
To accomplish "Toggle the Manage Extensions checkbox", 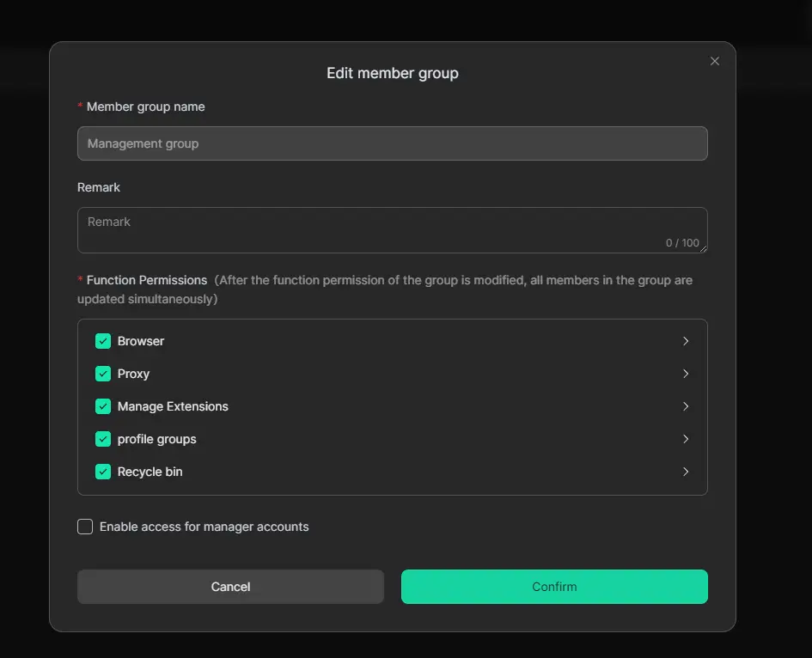I will (103, 406).
